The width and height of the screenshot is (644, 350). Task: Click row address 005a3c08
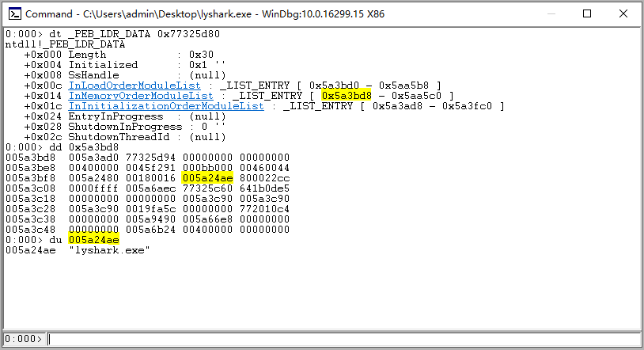point(30,188)
